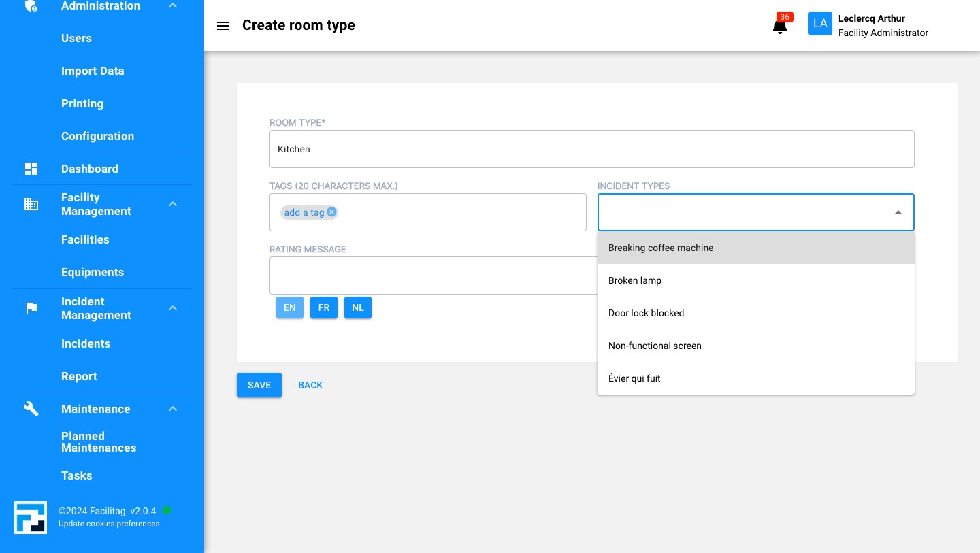The height and width of the screenshot is (553, 980).
Task: Click the Maintenance wrench icon
Action: pos(31,409)
